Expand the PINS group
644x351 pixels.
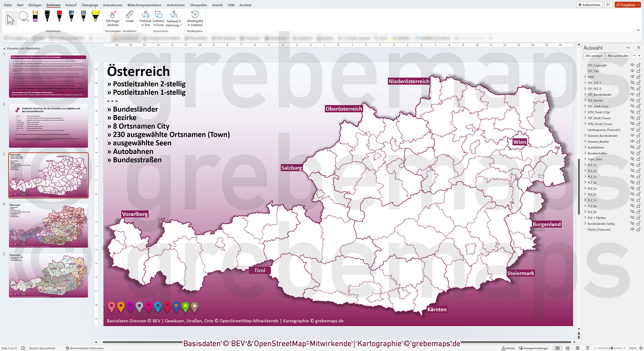[x=585, y=77]
